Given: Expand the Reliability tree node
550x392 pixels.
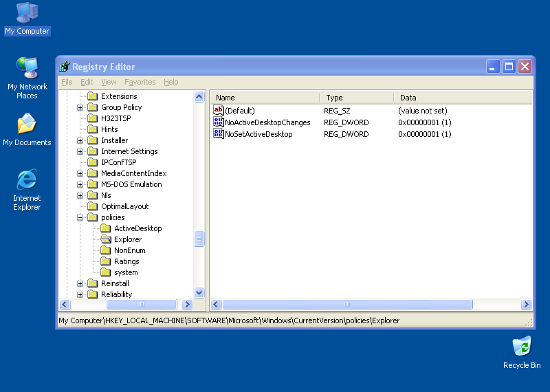Looking at the screenshot, I should [x=80, y=294].
